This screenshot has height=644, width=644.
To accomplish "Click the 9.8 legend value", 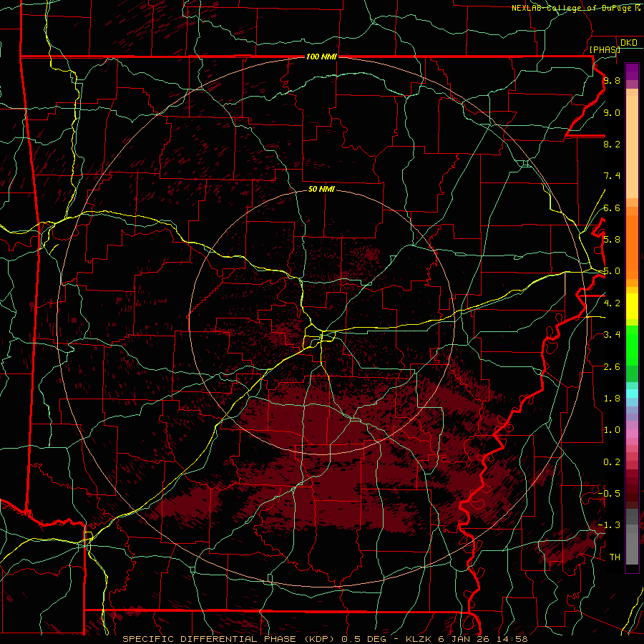I will click(x=612, y=80).
